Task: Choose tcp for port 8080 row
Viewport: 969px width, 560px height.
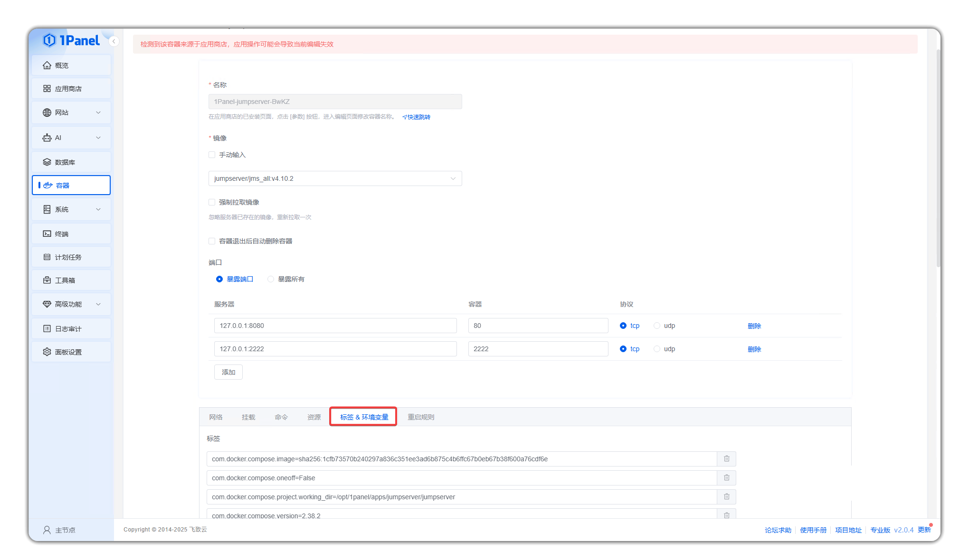Action: pos(623,326)
